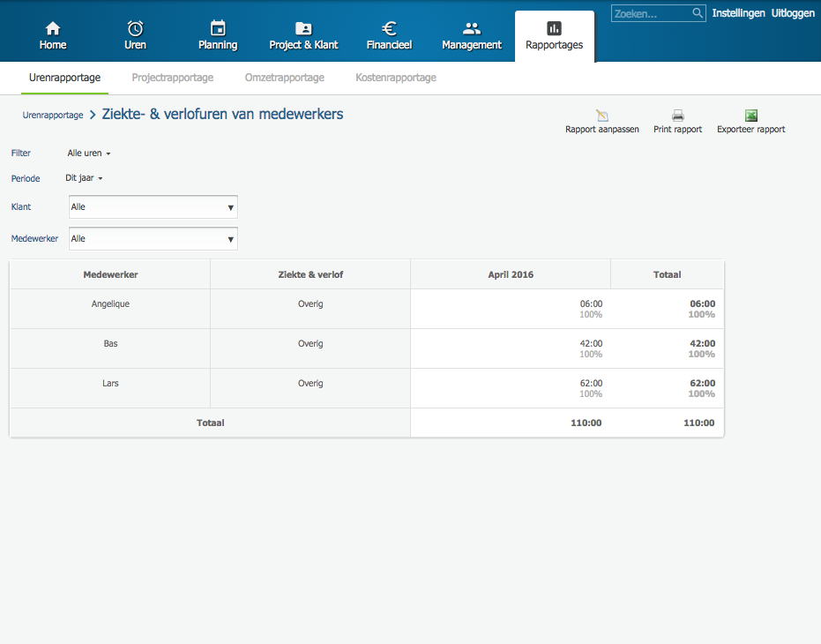Go to the Rapportages label in navigation
The width and height of the screenshot is (821, 644).
(554, 45)
